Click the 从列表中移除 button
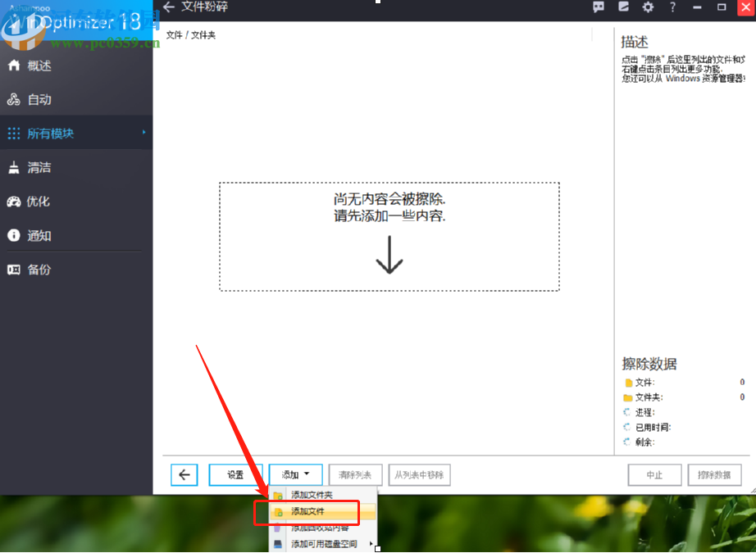 [x=420, y=475]
